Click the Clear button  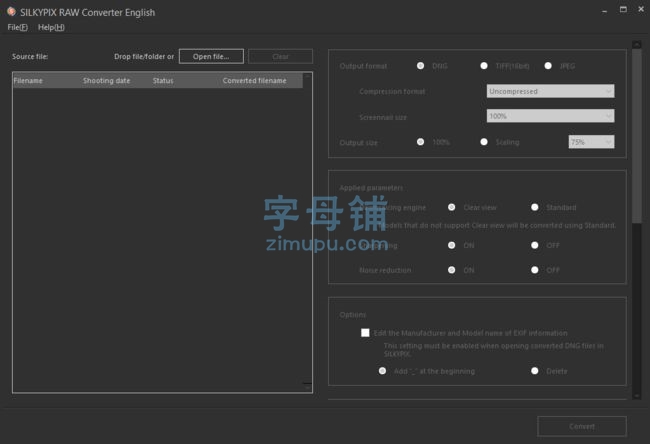coord(280,56)
